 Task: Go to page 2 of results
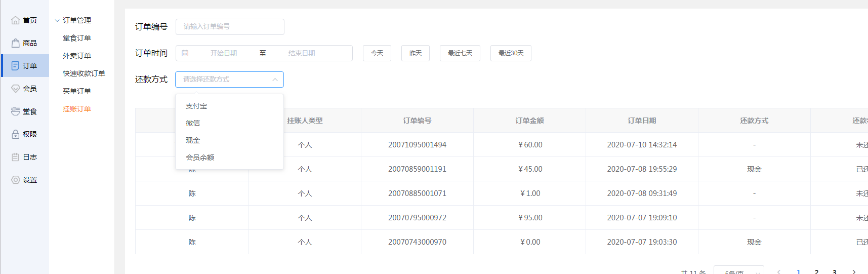816,271
